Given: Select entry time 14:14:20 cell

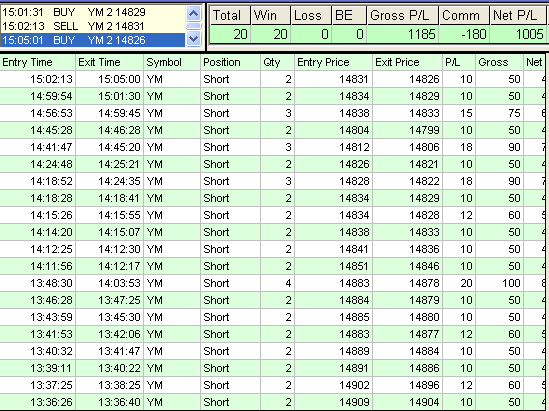Looking at the screenshot, I should pos(37,232).
